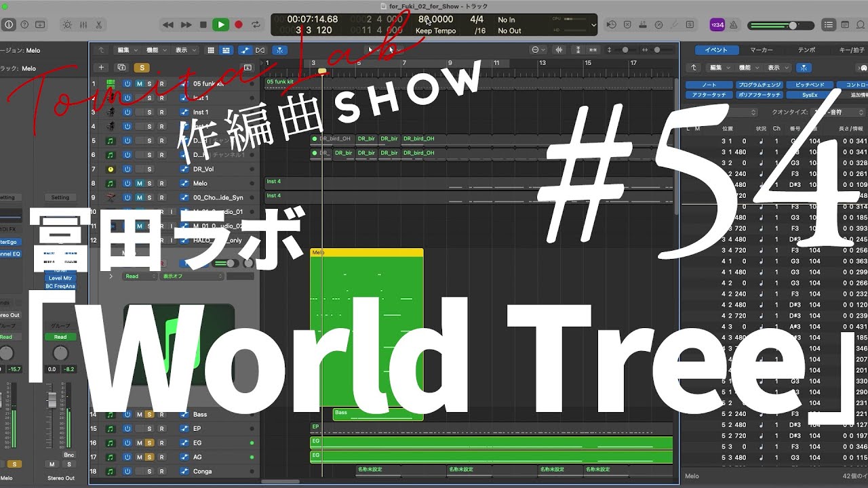The width and height of the screenshot is (868, 488).
Task: Toggle the automation show button in tracks header
Action: point(244,49)
